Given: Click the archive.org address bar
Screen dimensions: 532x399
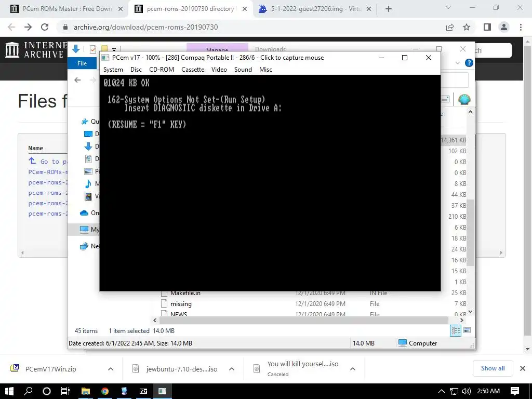Looking at the screenshot, I should 251,27.
